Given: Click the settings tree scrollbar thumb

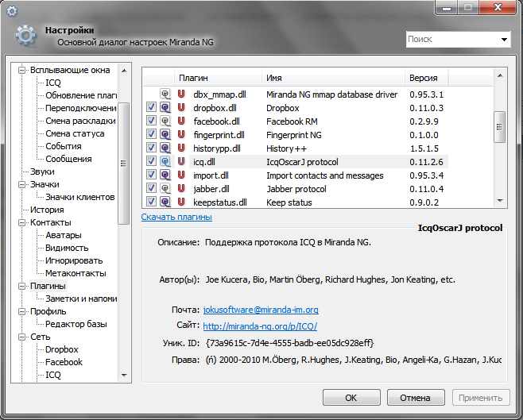Looking at the screenshot, I should pos(124,164).
